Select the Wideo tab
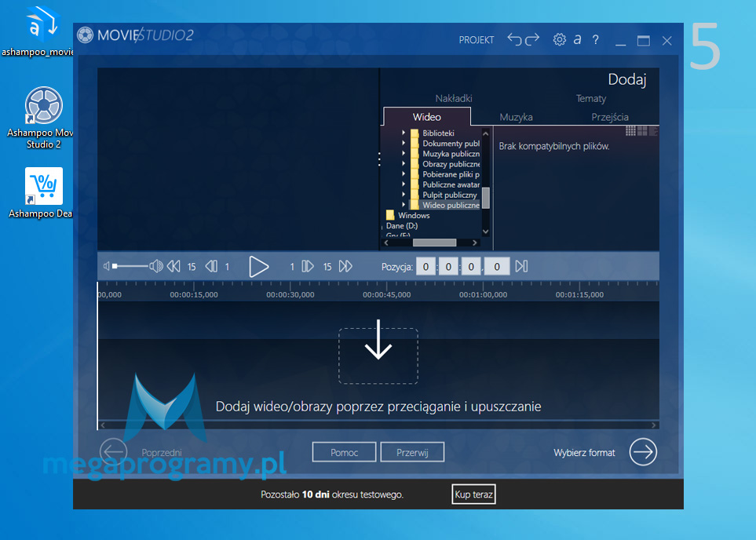 [x=427, y=117]
